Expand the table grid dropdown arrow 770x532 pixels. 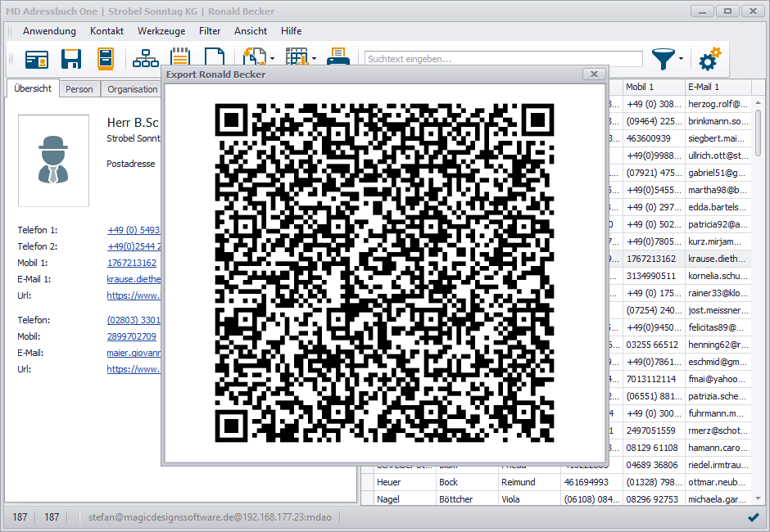tap(314, 59)
